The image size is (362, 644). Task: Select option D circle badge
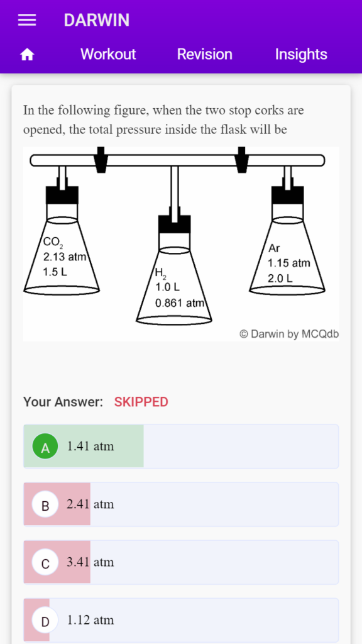[45, 620]
